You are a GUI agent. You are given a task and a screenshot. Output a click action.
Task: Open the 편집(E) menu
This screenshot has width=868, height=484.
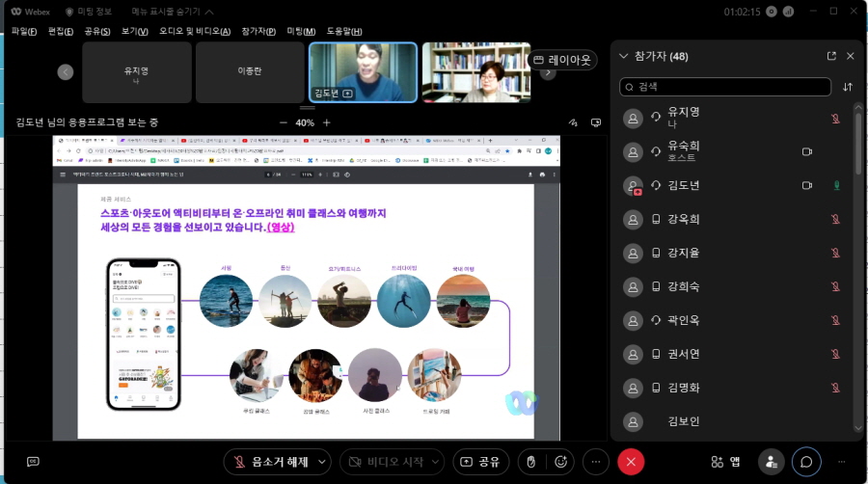tap(61, 32)
